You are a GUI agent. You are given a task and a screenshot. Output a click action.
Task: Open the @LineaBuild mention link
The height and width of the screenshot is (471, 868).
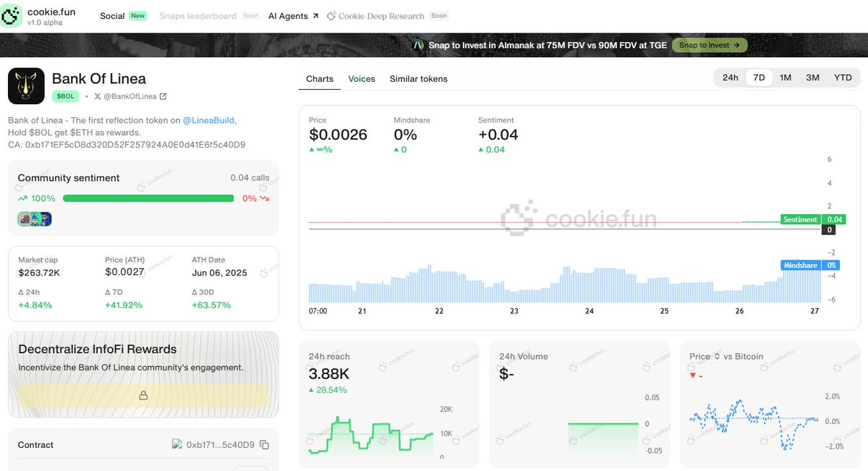click(209, 121)
